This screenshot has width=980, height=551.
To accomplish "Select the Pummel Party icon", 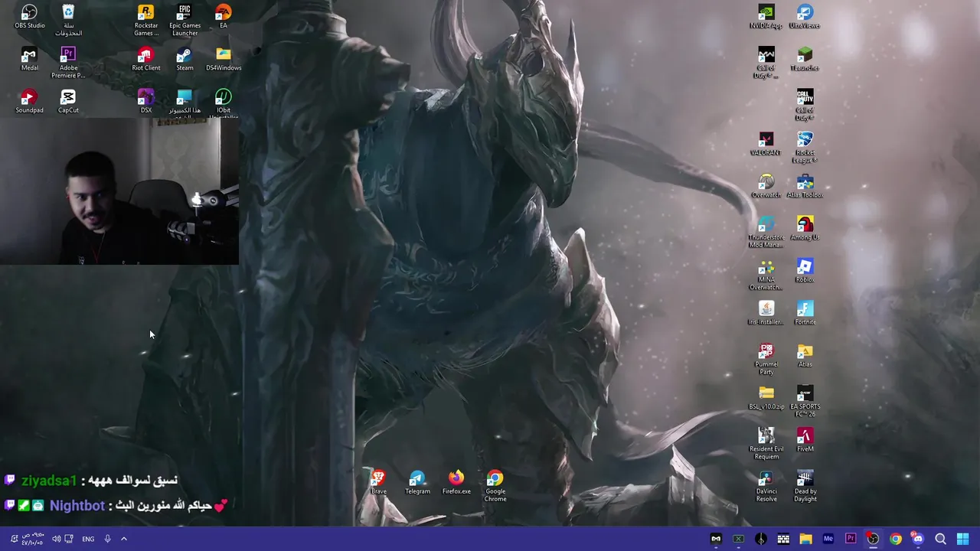I will (766, 359).
